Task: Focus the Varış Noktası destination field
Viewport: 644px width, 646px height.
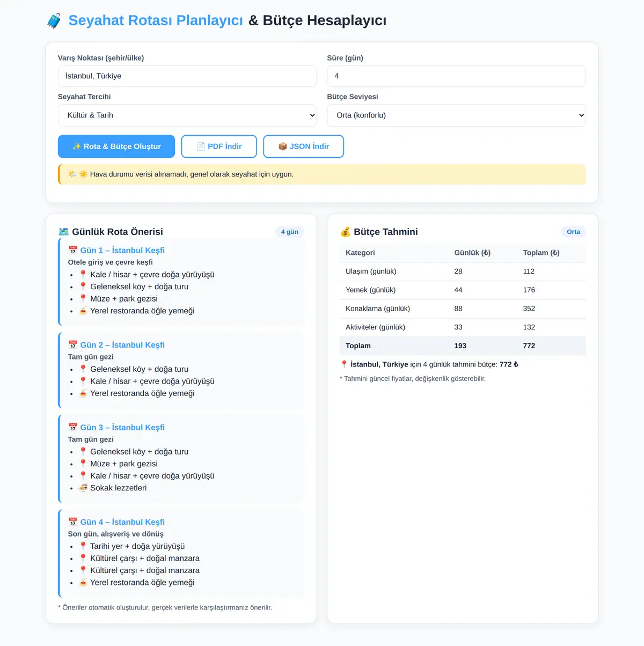Action: tap(187, 76)
